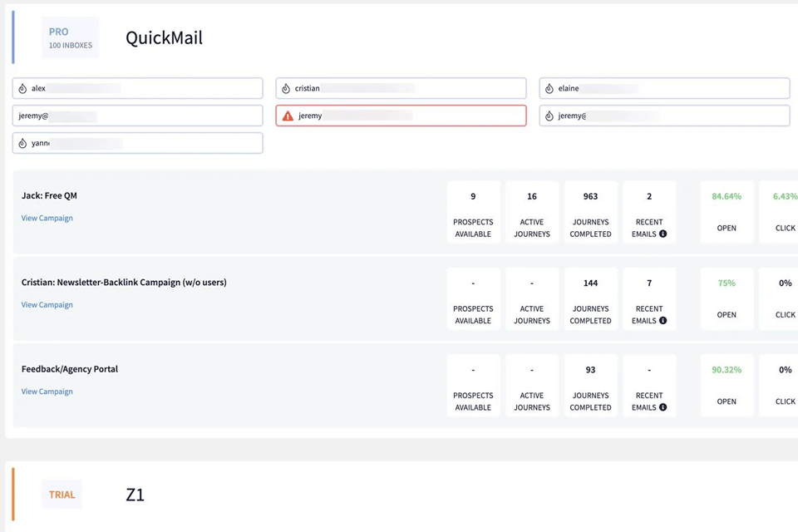
Task: Click the 16 active journeys tile
Action: [532, 212]
